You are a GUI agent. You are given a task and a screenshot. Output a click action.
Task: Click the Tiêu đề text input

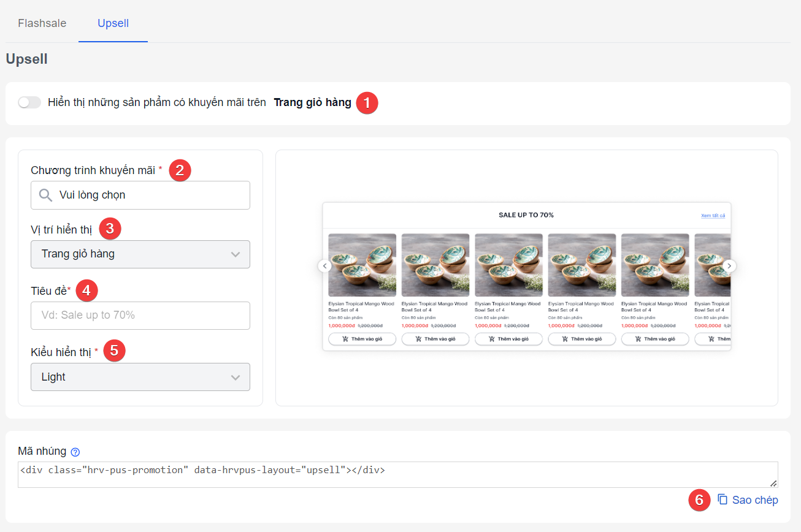pyautogui.click(x=140, y=315)
